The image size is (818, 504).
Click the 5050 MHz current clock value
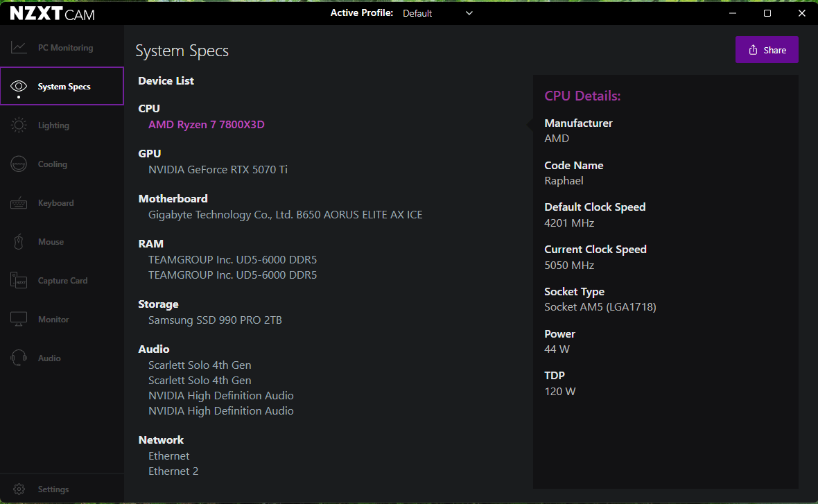(569, 266)
